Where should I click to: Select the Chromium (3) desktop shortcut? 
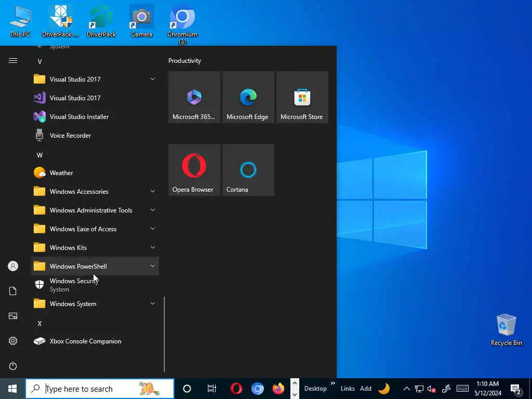[x=182, y=25]
